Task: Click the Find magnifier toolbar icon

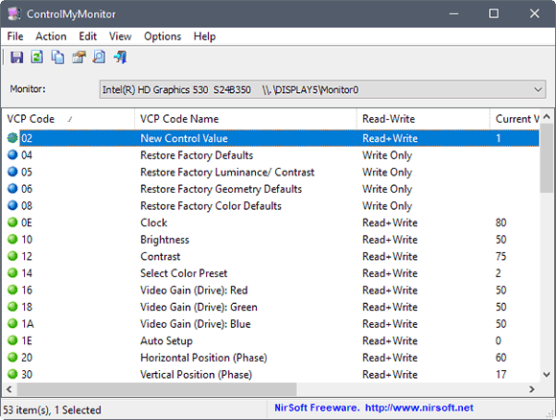Action: [x=99, y=57]
